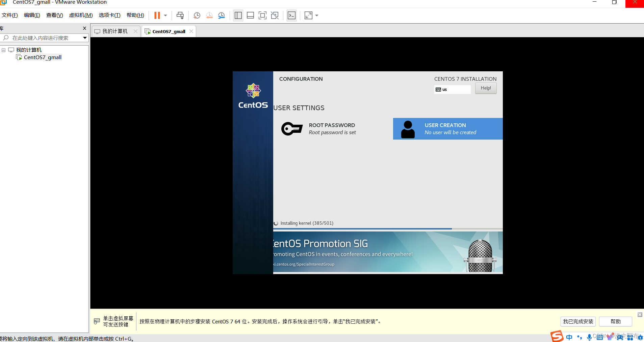Click the CentOS7_gmall tab VM icon
Screen dimensions: 644x342
(x=148, y=31)
